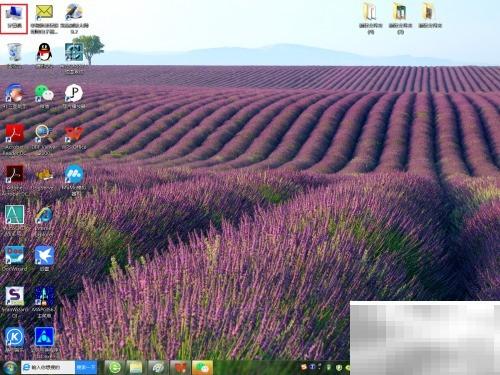Screen dimensions: 500x375
Task: Open the Paint palette taskbar icon
Action: (x=158, y=368)
